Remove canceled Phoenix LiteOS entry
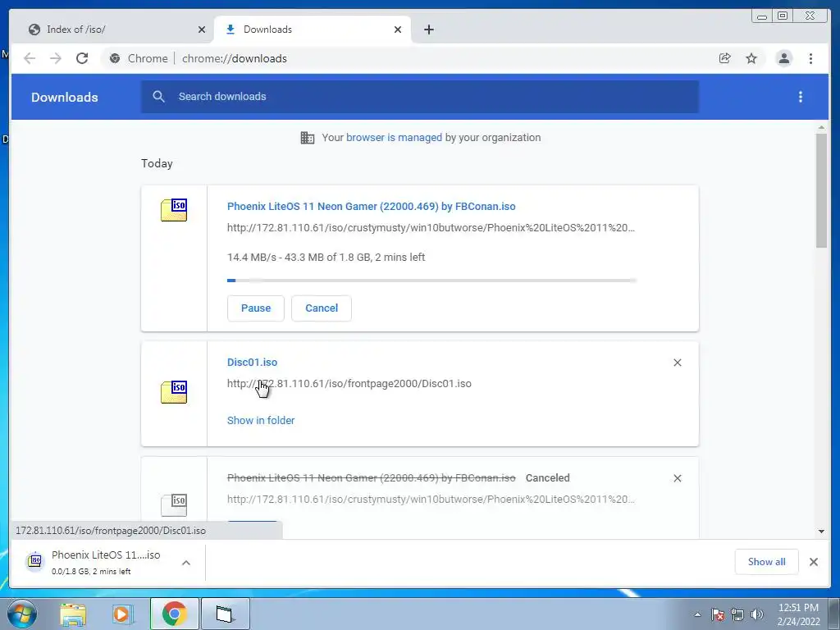Image resolution: width=840 pixels, height=630 pixels. 677,478
